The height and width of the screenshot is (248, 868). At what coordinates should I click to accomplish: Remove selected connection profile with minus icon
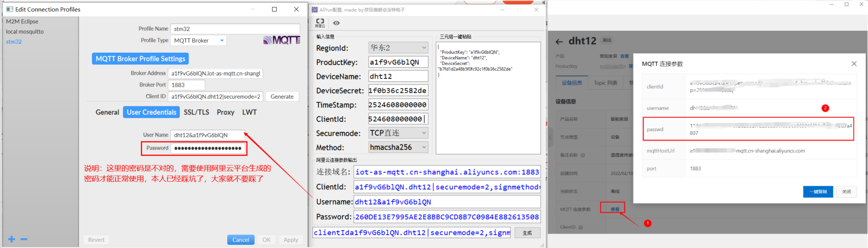[x=24, y=239]
